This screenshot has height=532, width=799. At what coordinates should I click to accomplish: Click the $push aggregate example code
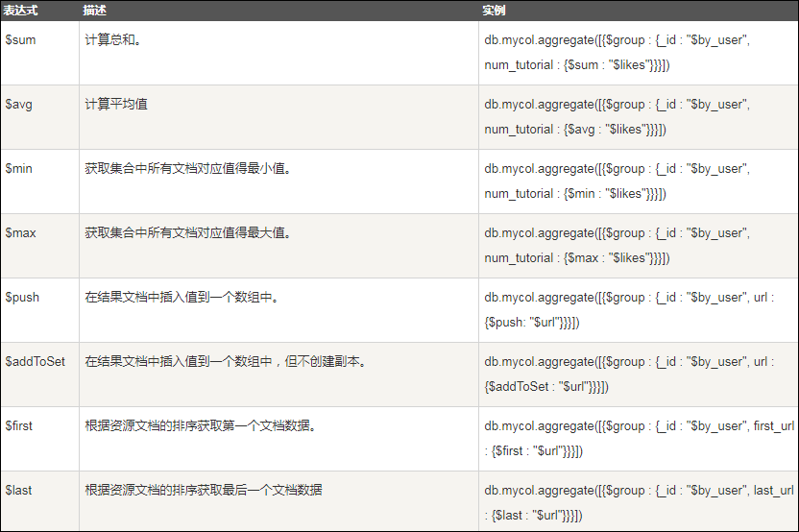click(629, 310)
